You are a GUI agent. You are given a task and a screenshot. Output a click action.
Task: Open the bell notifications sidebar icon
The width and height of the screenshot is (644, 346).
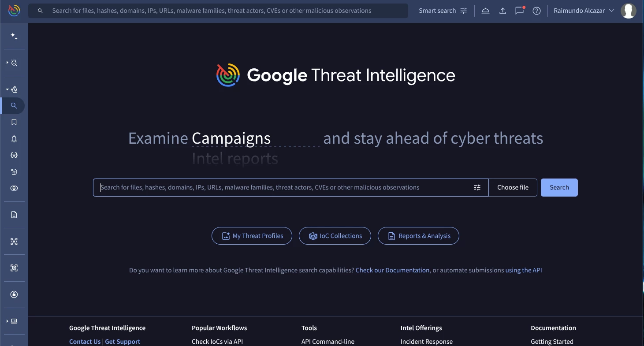[14, 139]
